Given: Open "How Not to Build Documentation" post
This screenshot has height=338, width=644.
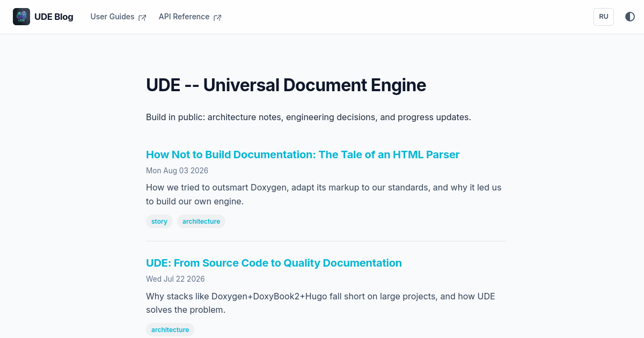Looking at the screenshot, I should coord(303,155).
